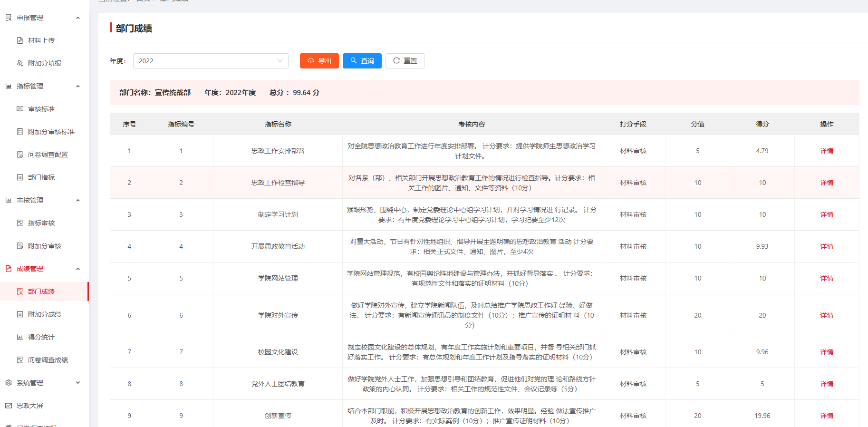Open 详情 for 学院网站管理
Viewport: 868px width, 427px height.
827,278
